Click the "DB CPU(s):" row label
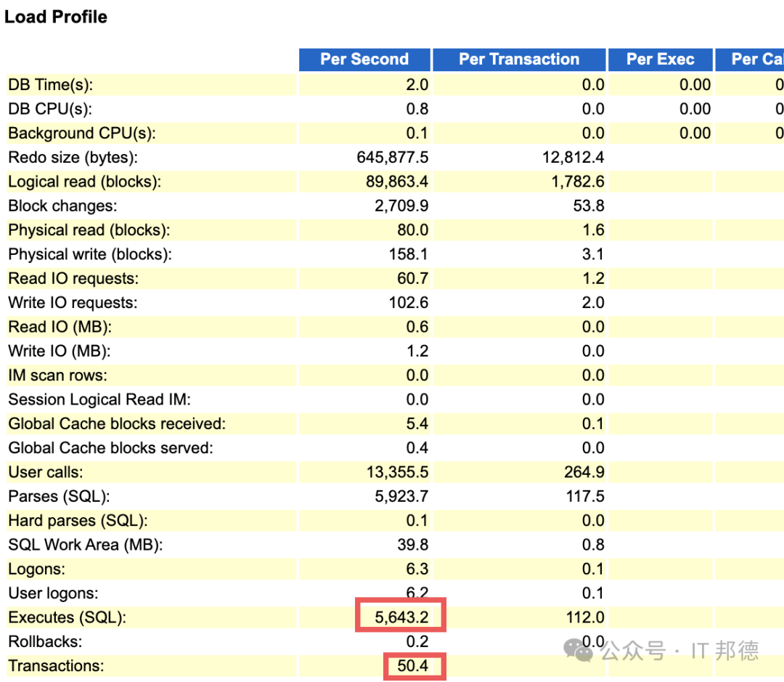 coord(50,109)
